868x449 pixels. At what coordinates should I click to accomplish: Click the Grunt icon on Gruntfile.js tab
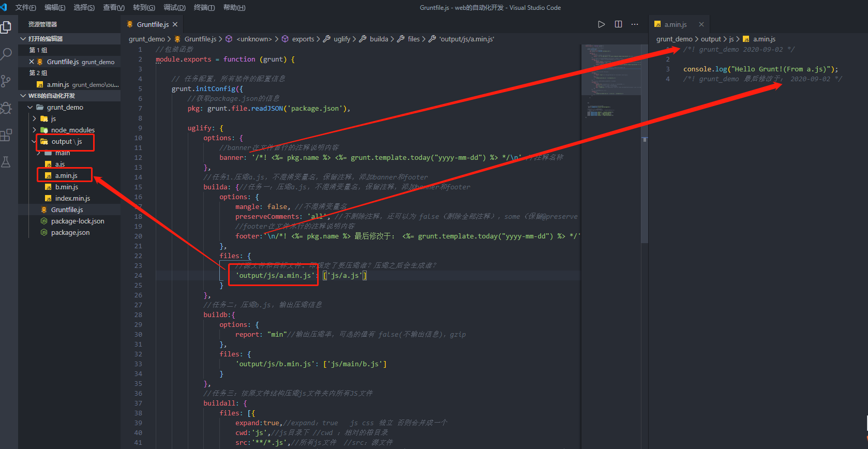pyautogui.click(x=130, y=24)
